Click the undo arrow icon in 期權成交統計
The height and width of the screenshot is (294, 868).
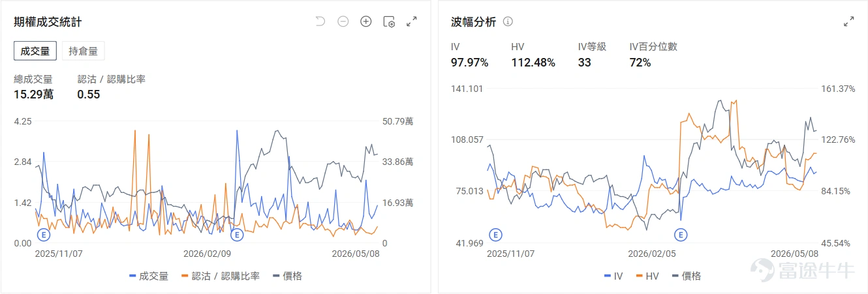point(320,22)
